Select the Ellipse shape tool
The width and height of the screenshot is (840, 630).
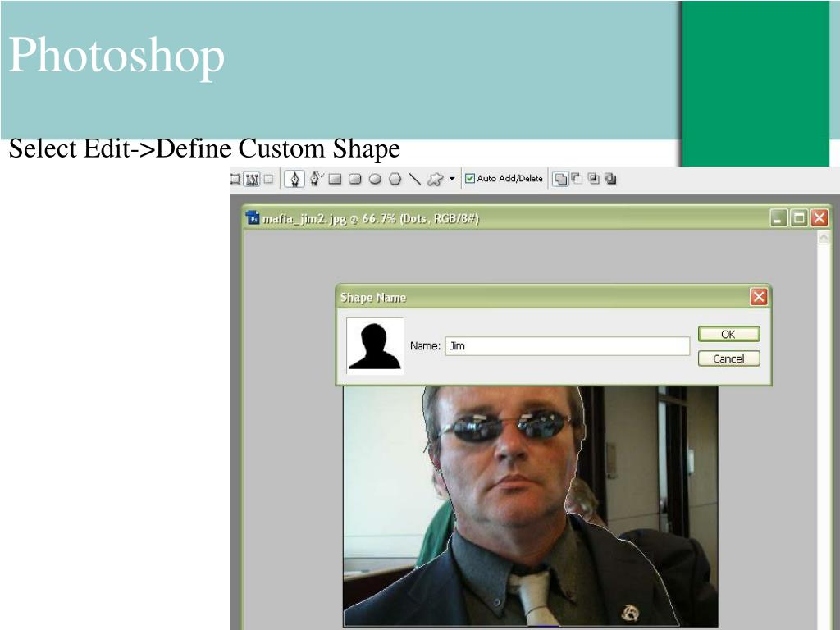[375, 179]
